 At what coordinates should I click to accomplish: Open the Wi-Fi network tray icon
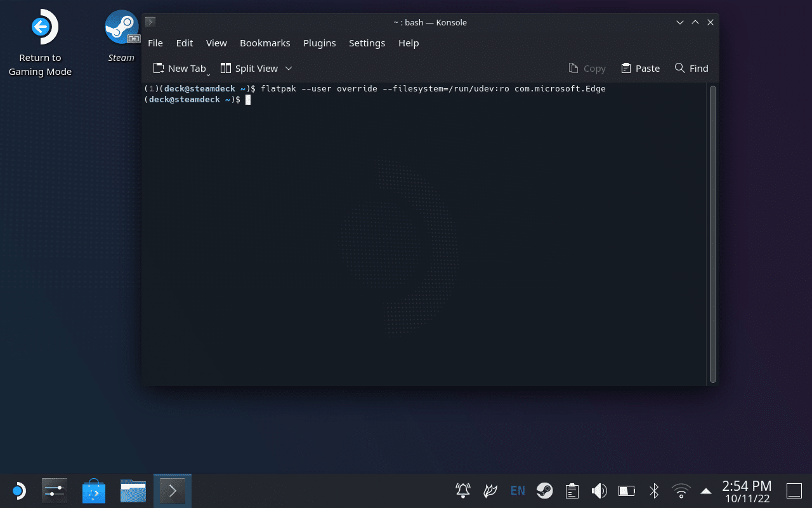[x=681, y=491]
